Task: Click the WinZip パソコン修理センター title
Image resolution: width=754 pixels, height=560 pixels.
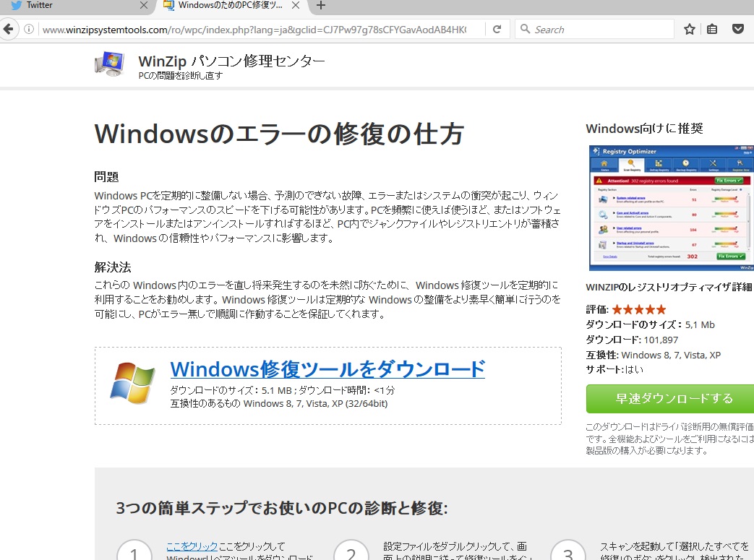Action: click(x=232, y=61)
